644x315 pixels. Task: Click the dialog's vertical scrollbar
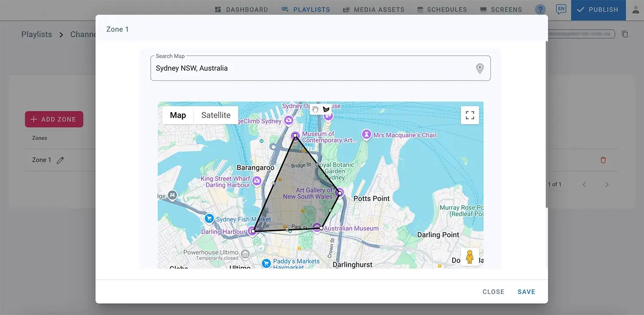point(547,124)
